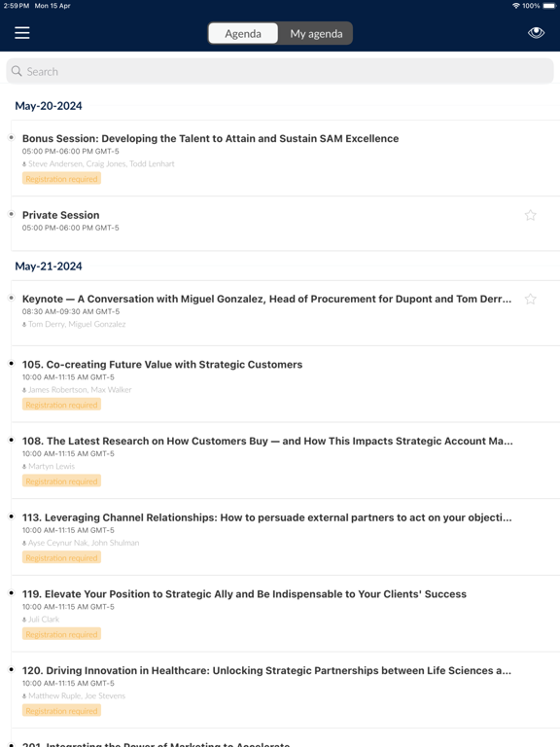Screen dimensions: 560x747
Task: Toggle the eye visibility icon
Action: click(x=536, y=33)
